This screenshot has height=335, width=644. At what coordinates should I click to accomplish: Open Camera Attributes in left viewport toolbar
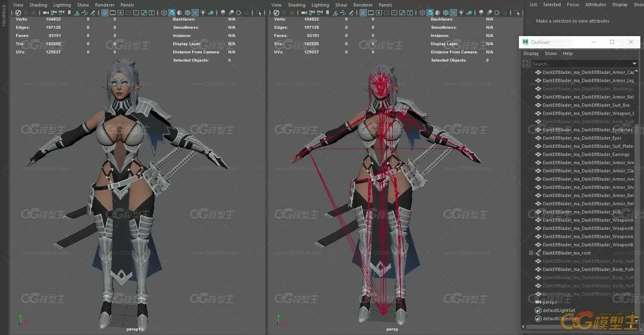(61, 13)
